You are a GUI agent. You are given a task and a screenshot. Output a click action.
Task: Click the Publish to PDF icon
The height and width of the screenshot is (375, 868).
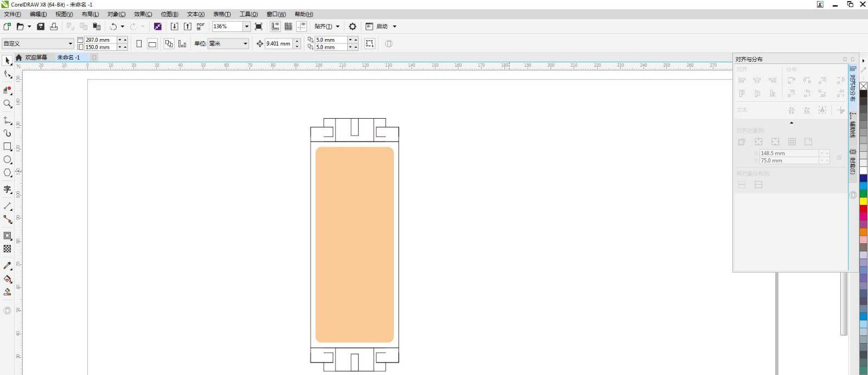pyautogui.click(x=201, y=27)
